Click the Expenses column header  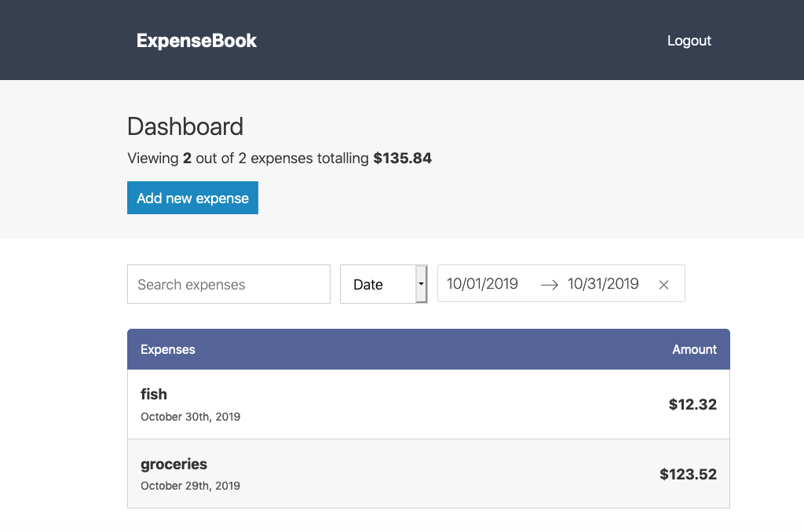pos(168,349)
